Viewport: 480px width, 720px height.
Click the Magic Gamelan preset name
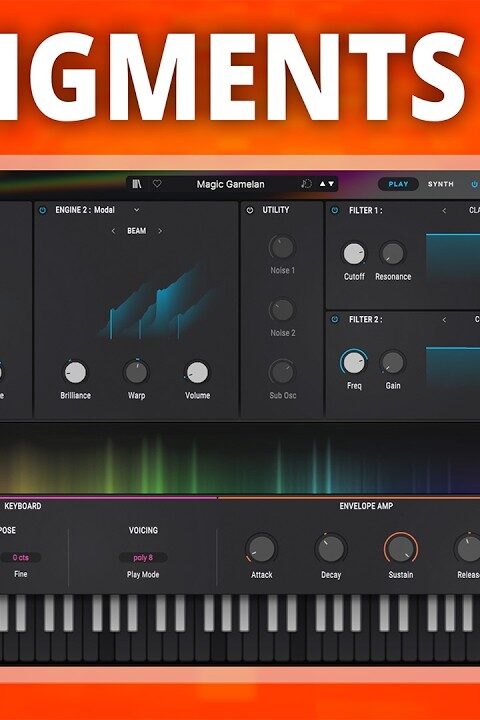tap(231, 184)
